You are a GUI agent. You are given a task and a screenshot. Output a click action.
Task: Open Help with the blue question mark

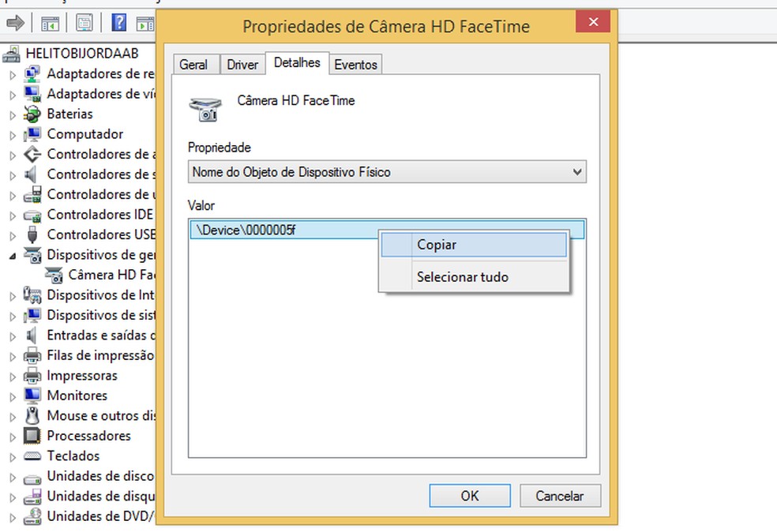[x=118, y=23]
